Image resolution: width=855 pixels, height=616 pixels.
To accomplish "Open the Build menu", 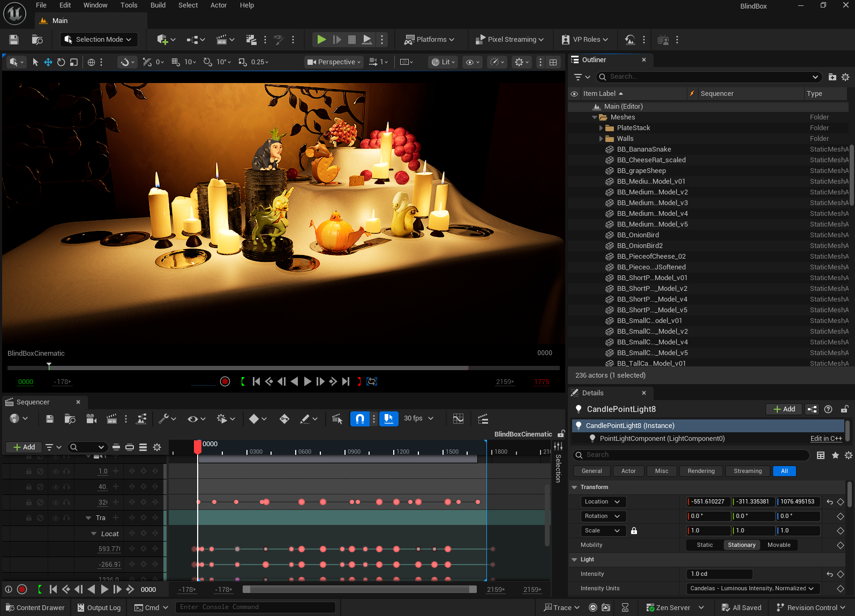I will tap(158, 5).
